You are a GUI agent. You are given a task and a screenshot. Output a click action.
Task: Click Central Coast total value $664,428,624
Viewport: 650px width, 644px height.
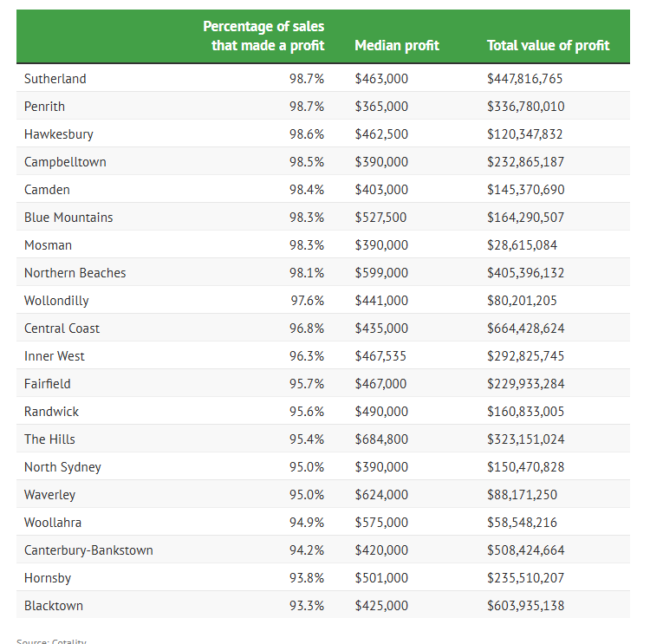pos(525,329)
